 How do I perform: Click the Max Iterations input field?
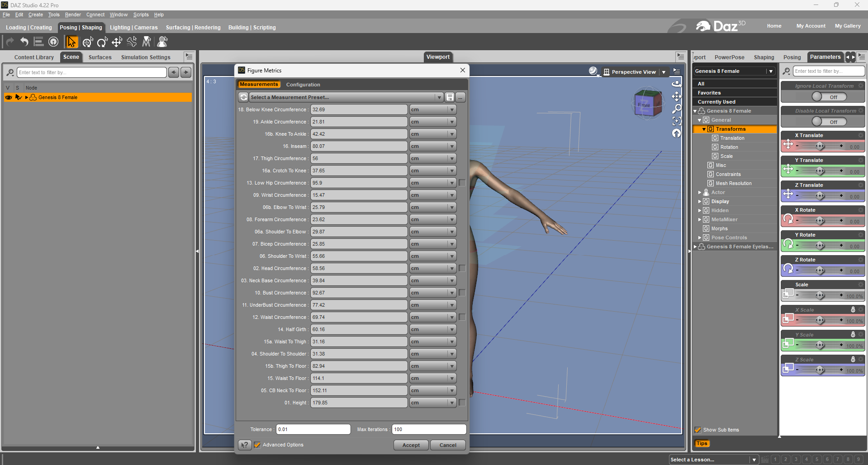tap(429, 429)
